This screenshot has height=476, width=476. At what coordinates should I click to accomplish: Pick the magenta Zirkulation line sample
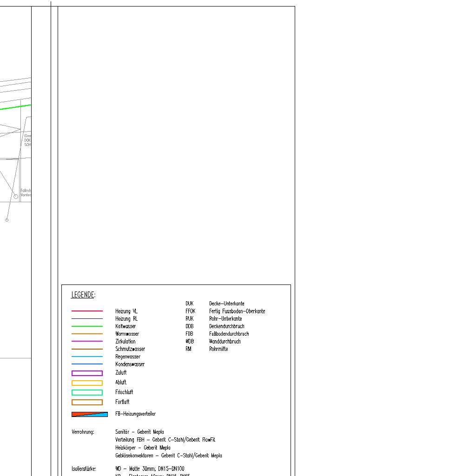[x=87, y=342]
